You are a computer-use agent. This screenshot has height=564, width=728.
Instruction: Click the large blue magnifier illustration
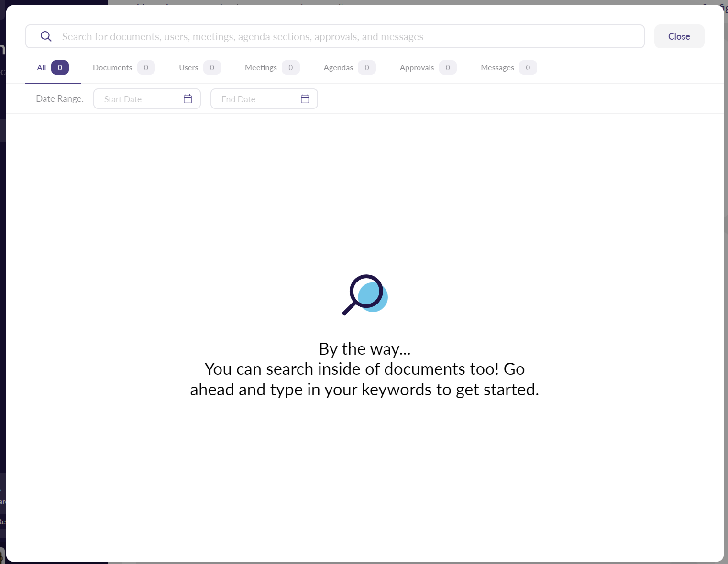point(364,294)
